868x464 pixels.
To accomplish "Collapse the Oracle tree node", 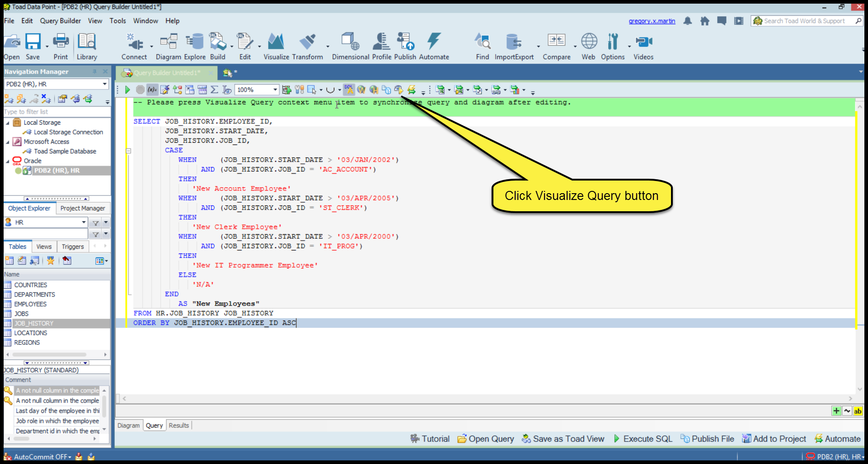I will pos(8,161).
